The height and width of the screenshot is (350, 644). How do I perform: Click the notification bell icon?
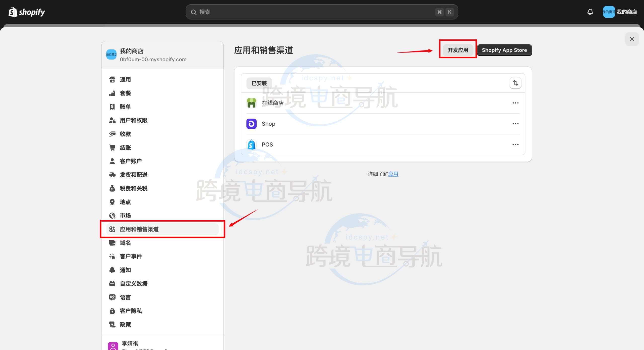point(590,12)
